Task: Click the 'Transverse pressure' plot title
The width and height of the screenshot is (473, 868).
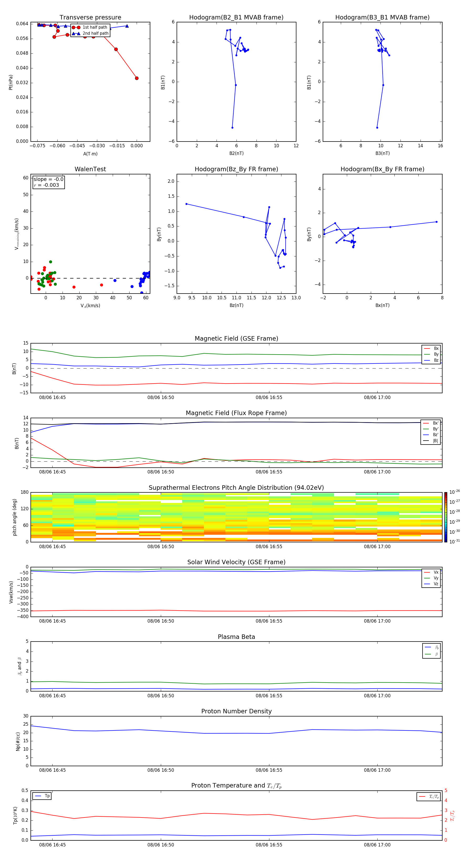Action: [x=90, y=18]
